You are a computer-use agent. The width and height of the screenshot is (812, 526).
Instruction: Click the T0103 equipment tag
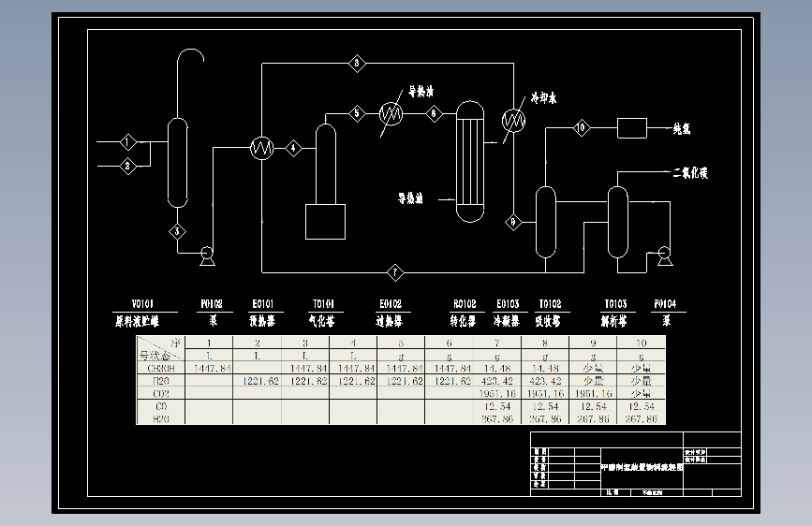point(615,304)
